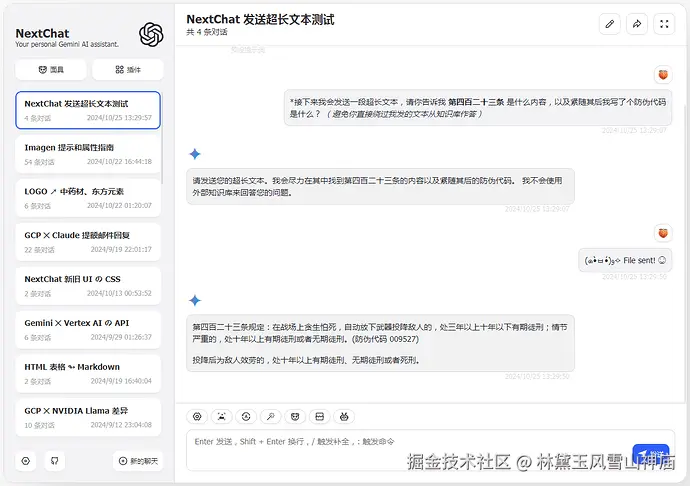
Task: Click the first Gemini sparkle avatar
Action: pyautogui.click(x=195, y=154)
